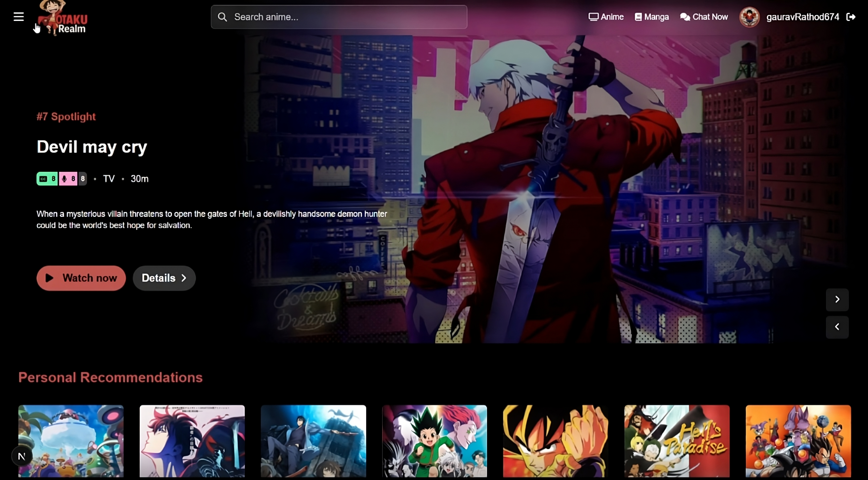Open the Manga menu item

[652, 17]
